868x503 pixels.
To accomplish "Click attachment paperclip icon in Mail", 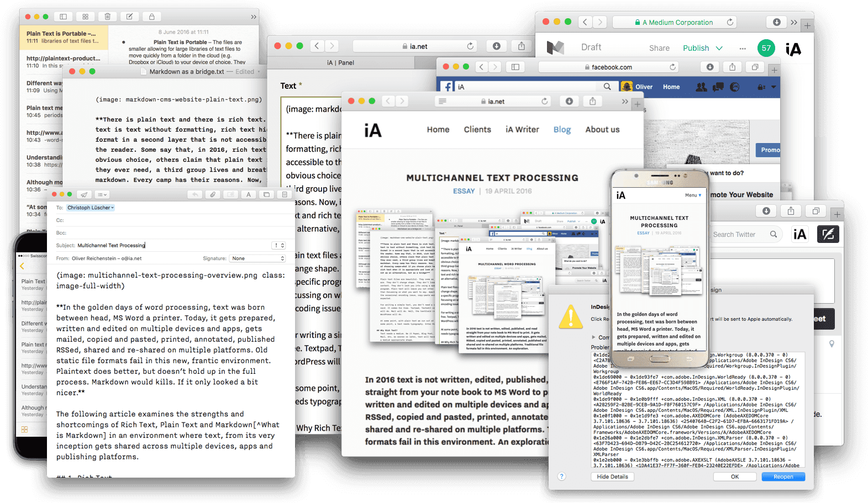I will (x=213, y=194).
